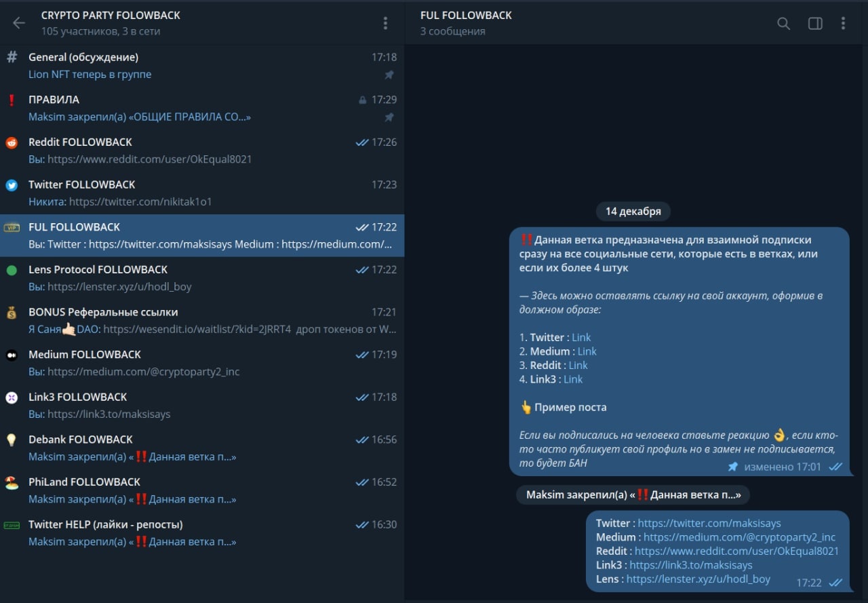Click the red exclamation icon of ПРАВИЛА
Screen dimensions: 868x603
point(12,100)
